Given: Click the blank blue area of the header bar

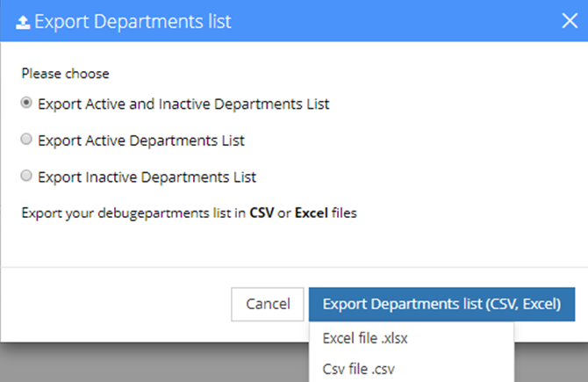Looking at the screenshot, I should point(395,21).
